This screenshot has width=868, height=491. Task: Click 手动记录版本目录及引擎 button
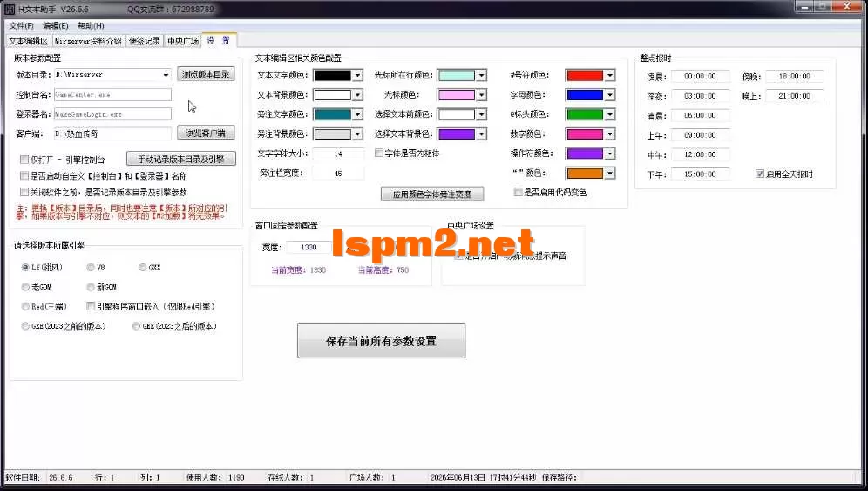[181, 159]
